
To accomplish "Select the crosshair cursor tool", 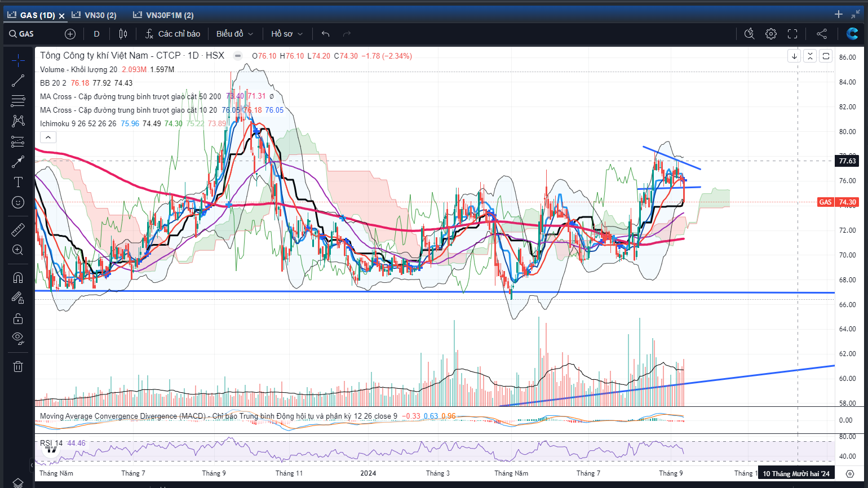I will (18, 60).
